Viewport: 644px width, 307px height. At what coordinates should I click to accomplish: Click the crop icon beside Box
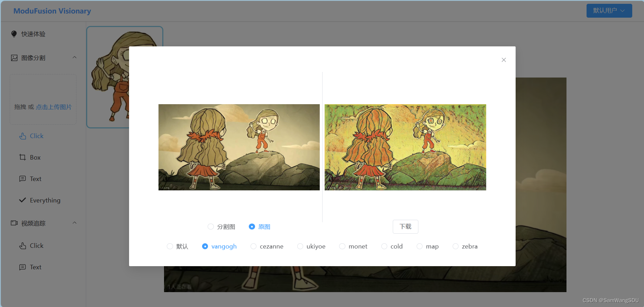[22, 157]
